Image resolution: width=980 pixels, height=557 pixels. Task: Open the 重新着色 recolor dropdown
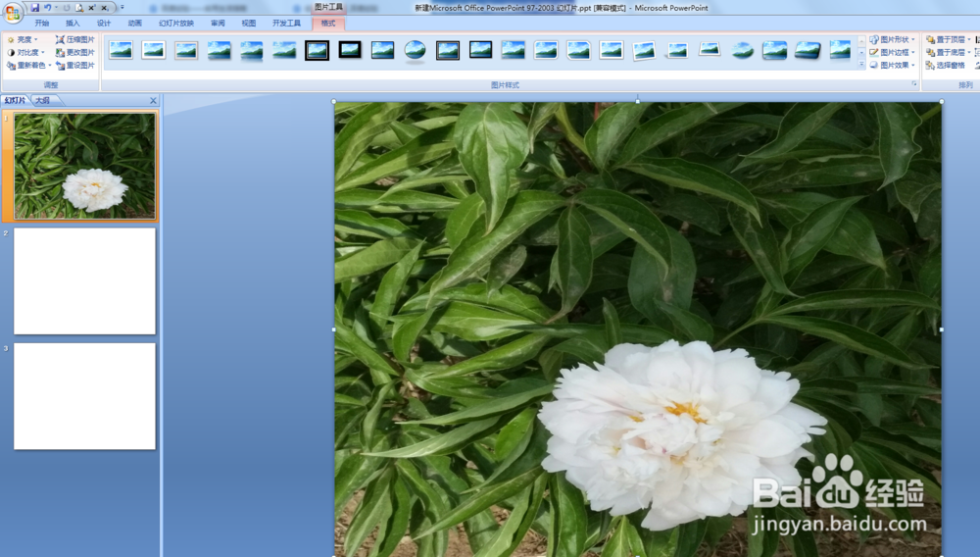[28, 65]
